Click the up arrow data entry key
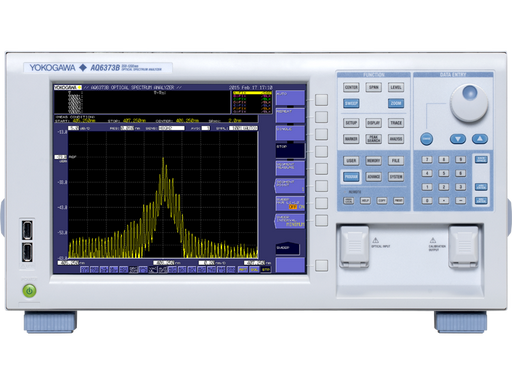Image resolution: width=512 pixels, height=384 pixels. pyautogui.click(x=480, y=139)
